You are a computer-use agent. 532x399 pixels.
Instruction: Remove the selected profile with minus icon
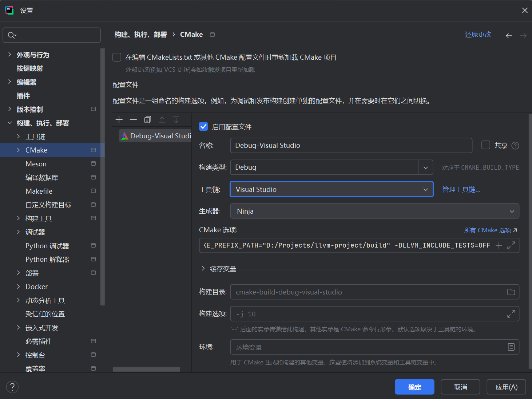[133, 120]
